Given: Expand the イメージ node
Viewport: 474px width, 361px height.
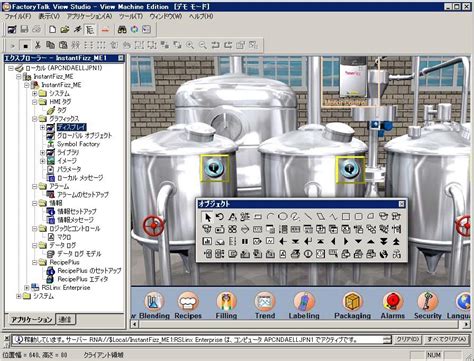Looking at the screenshot, I should pyautogui.click(x=42, y=161).
